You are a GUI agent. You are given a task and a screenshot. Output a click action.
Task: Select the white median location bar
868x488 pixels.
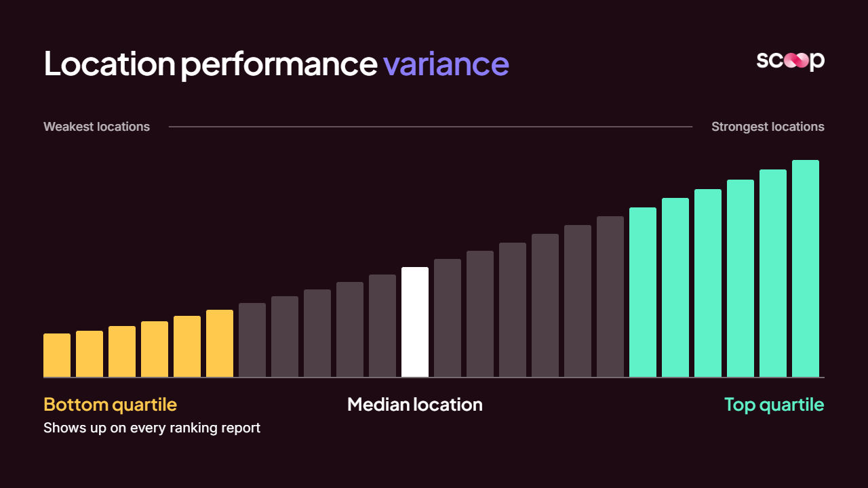pyautogui.click(x=415, y=322)
